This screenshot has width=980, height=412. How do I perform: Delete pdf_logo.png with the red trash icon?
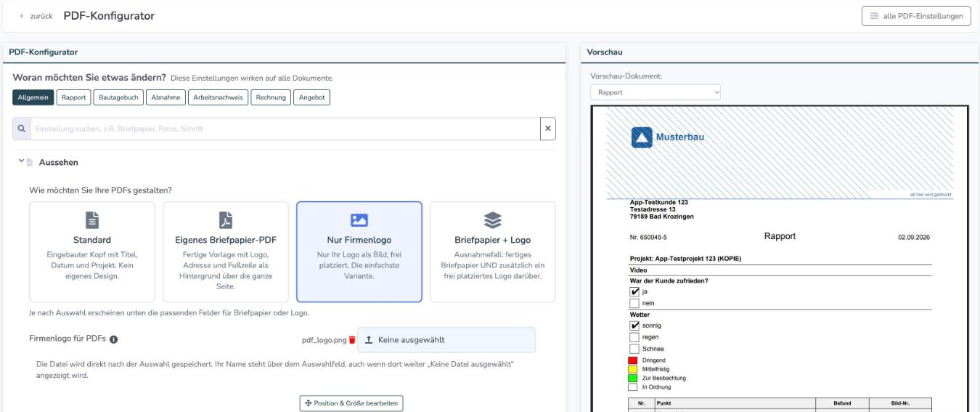coord(352,339)
